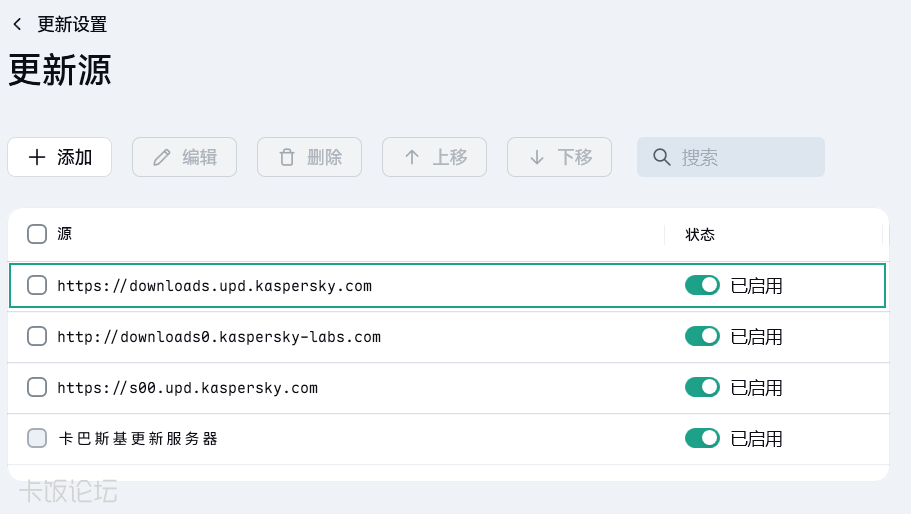Screen dimensions: 911x514
Task: Go back via the arrow beside 更新设置
Action: [x=17, y=24]
